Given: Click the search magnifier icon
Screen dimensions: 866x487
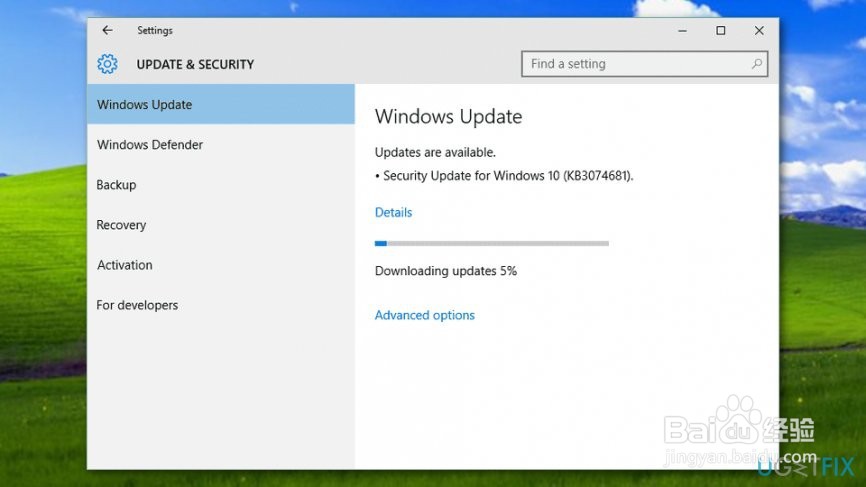Looking at the screenshot, I should tap(757, 64).
